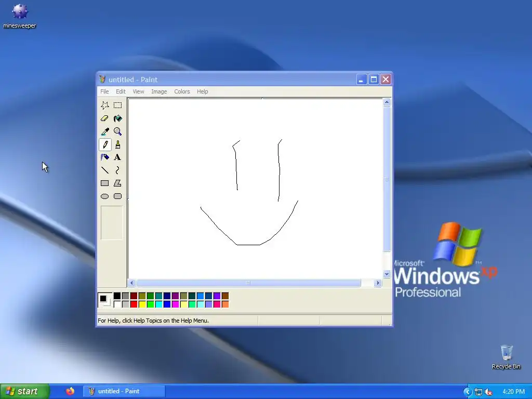Open the Edit menu
This screenshot has width=532, height=399.
[x=121, y=91]
